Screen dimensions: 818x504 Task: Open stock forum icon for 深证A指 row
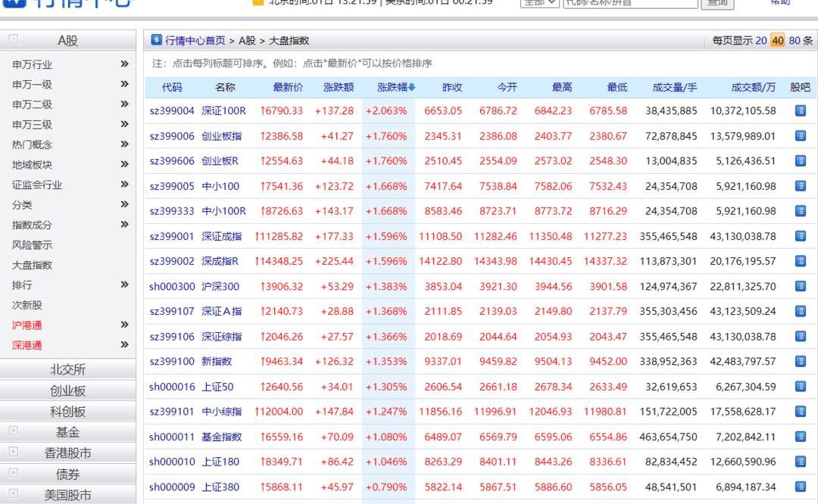click(x=801, y=311)
